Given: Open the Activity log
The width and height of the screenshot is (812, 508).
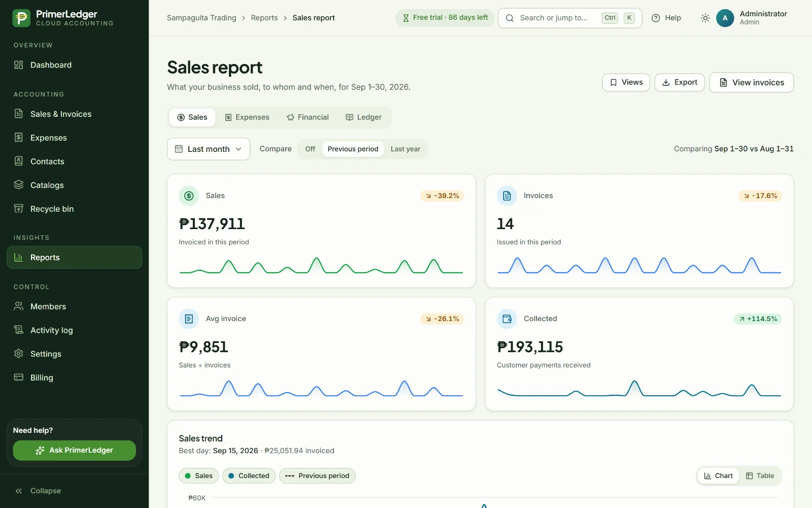Looking at the screenshot, I should point(74,330).
